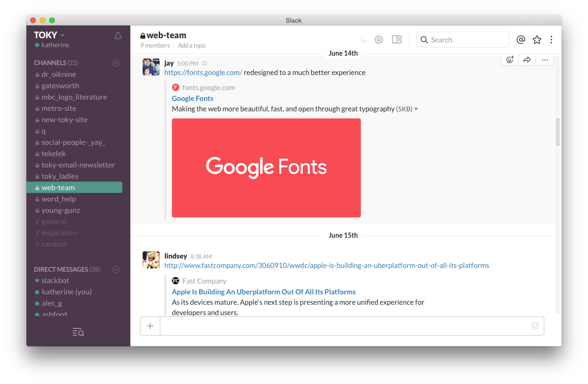588x384 pixels.
Task: Open the fastcompany.com article URL
Action: (x=327, y=266)
